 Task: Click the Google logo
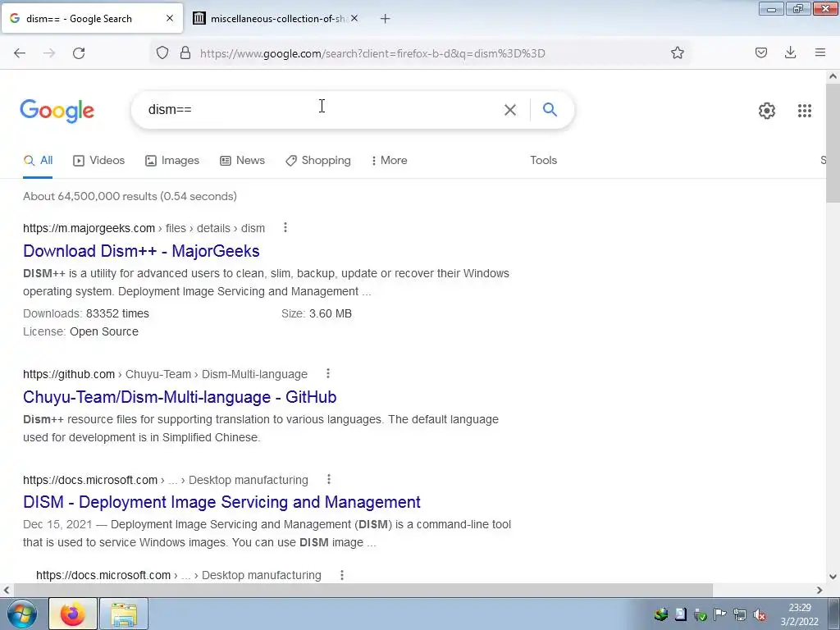coord(57,111)
